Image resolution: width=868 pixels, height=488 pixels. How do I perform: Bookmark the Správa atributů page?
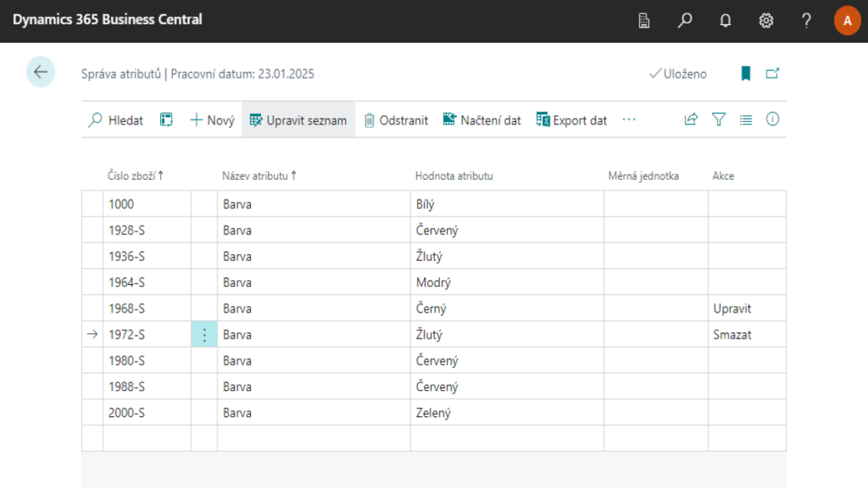point(745,73)
